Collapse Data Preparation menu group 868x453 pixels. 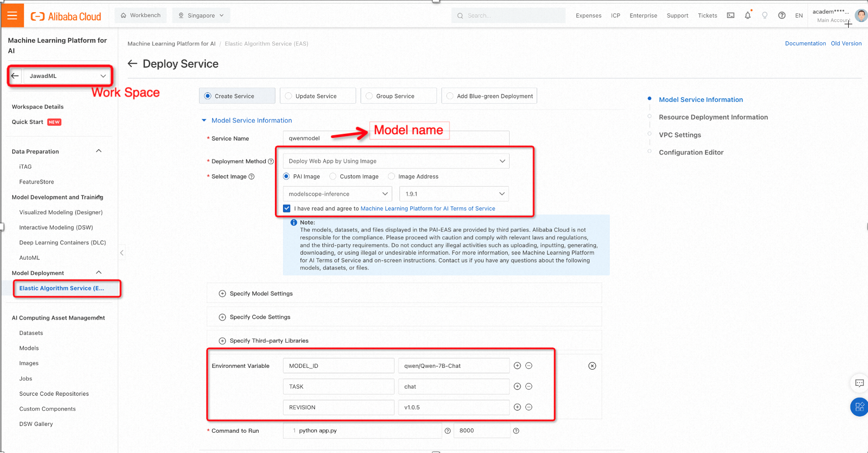click(x=99, y=151)
